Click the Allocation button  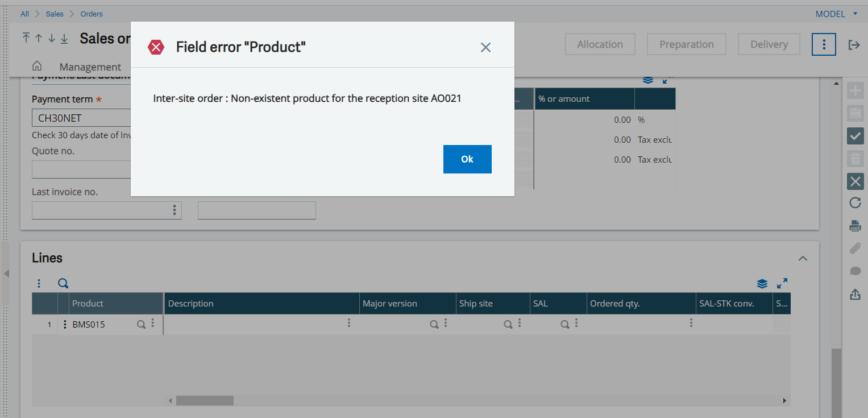coord(600,44)
